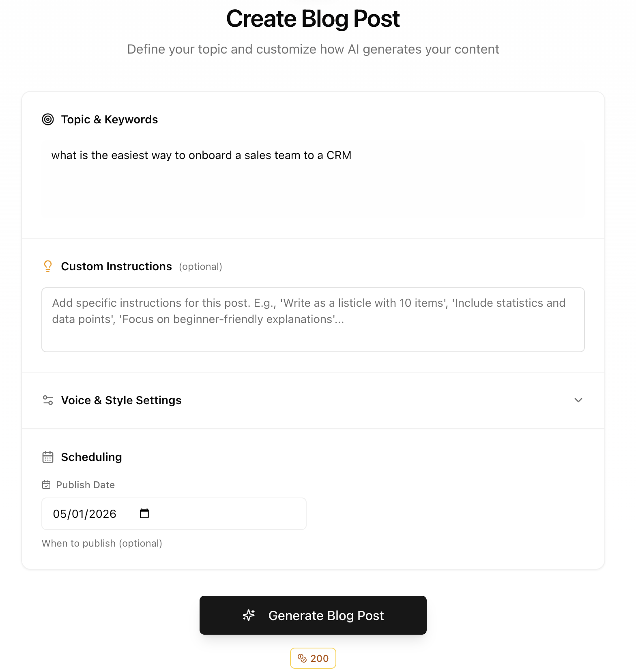Click the sliders icon beside Voice & Style Settings

click(x=48, y=400)
